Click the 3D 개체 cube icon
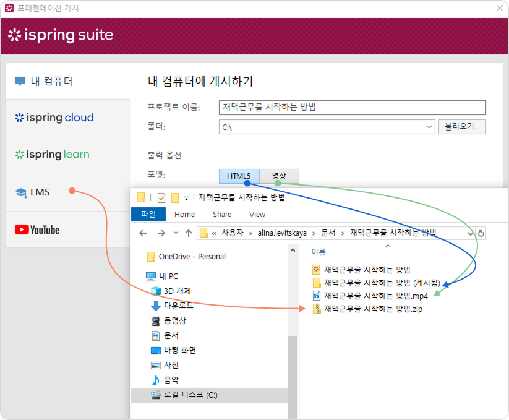 156,291
